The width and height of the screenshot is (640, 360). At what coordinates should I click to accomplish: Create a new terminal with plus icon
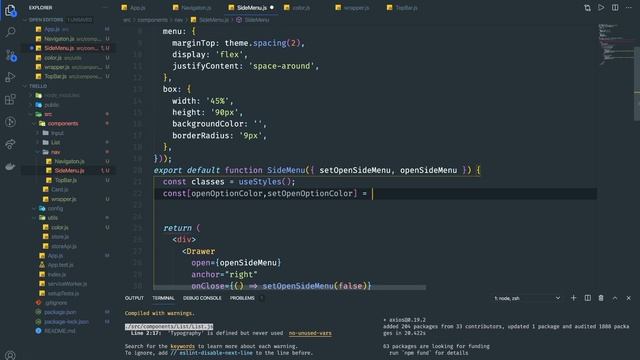[573, 298]
